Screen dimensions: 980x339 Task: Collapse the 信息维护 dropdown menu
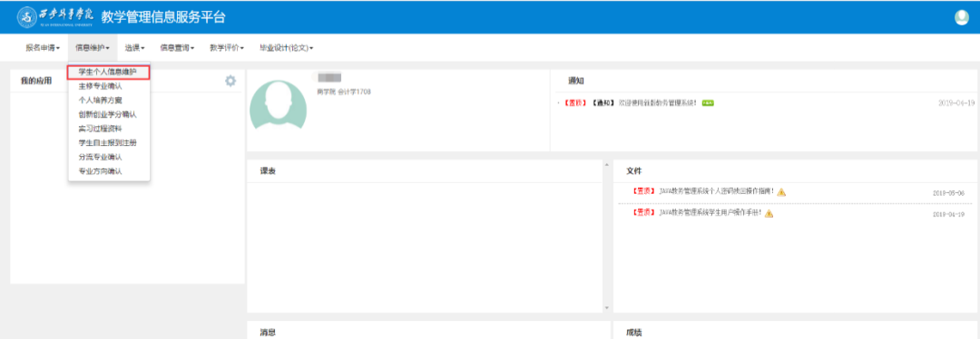pos(93,47)
